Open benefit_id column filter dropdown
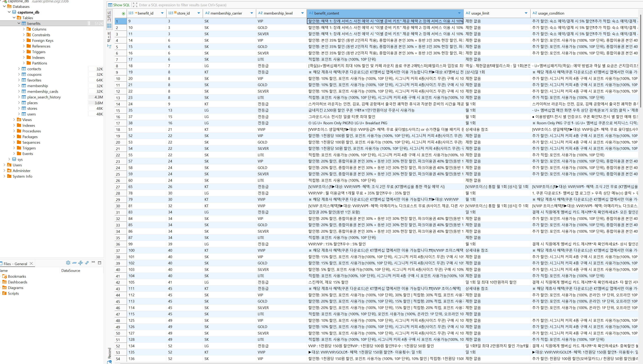 pyautogui.click(x=162, y=13)
